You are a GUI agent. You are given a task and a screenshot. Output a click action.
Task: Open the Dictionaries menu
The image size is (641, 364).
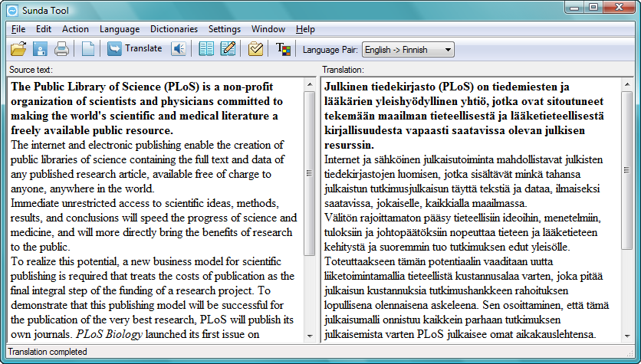pyautogui.click(x=174, y=29)
